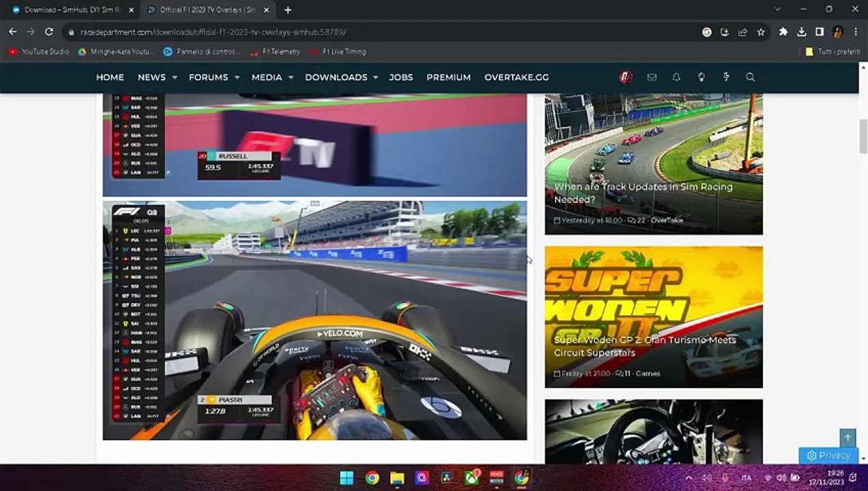Expand the MEDIA dropdown arrow
868x491 pixels.
(x=291, y=78)
